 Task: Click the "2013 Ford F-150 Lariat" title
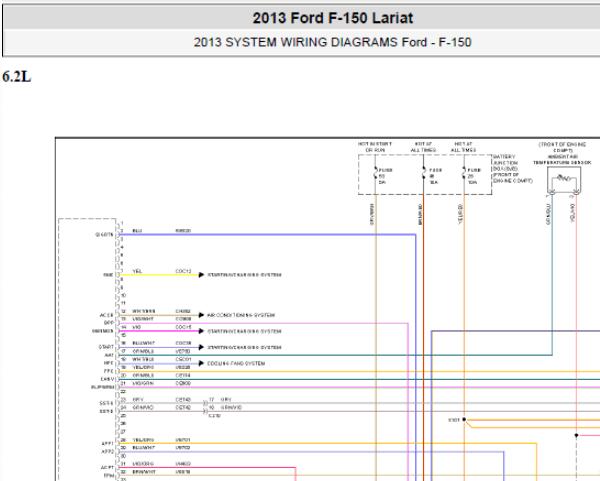[x=333, y=18]
